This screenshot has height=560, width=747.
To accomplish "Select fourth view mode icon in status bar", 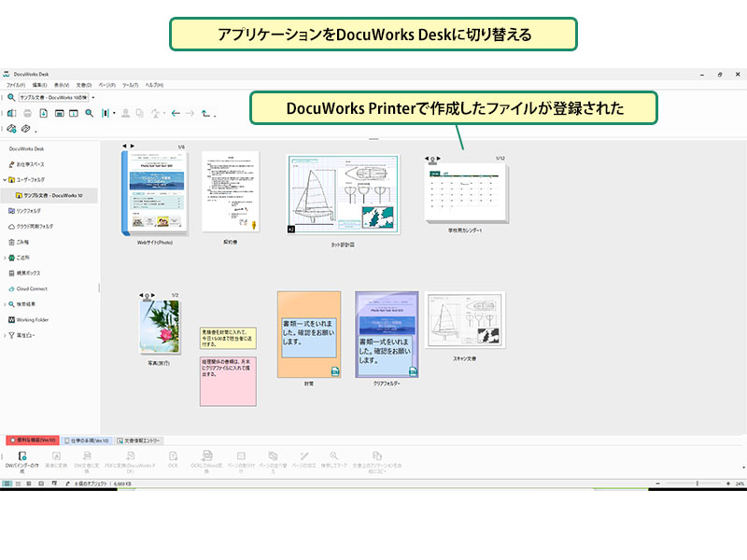I will coord(41,483).
